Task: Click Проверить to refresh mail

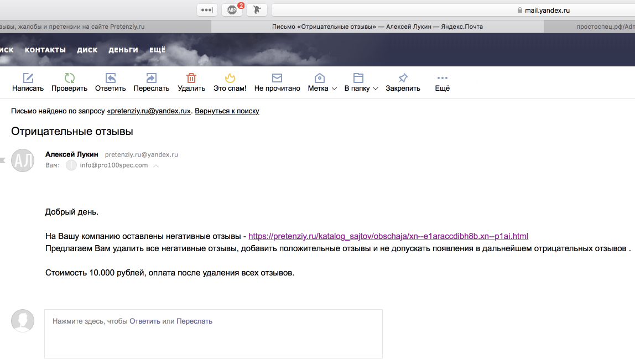Action: (69, 78)
